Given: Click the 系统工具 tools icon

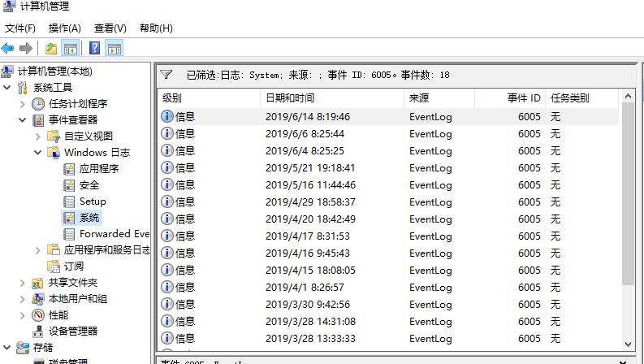Looking at the screenshot, I should 23,88.
